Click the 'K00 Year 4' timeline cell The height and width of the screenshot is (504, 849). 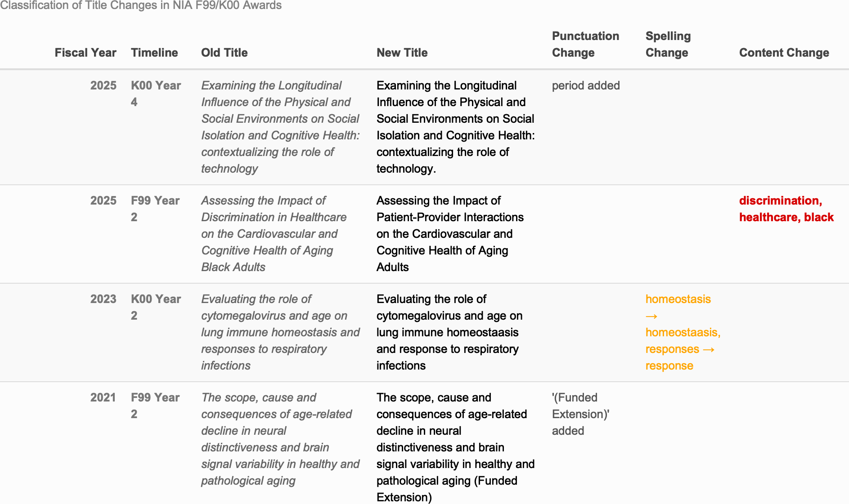click(156, 94)
